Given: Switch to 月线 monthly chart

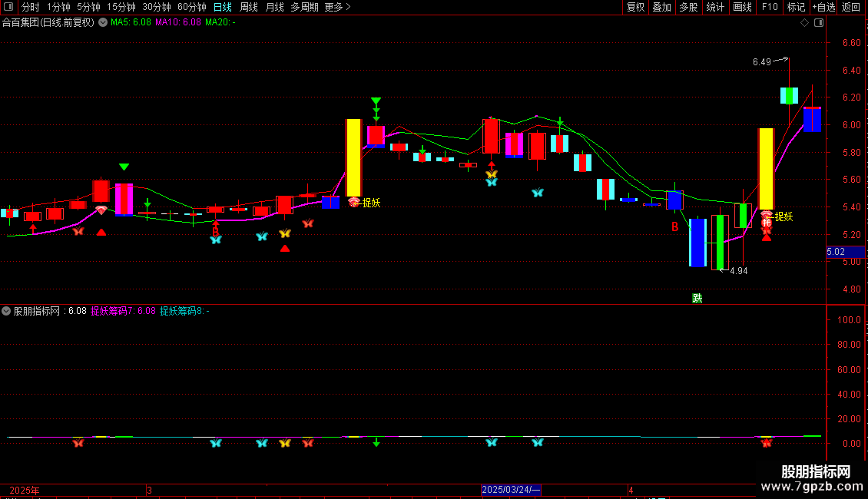Looking at the screenshot, I should (274, 7).
